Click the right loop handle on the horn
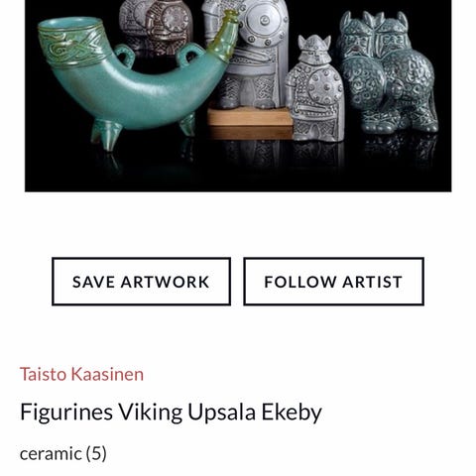This screenshot has height=476, width=476. pyautogui.click(x=189, y=55)
